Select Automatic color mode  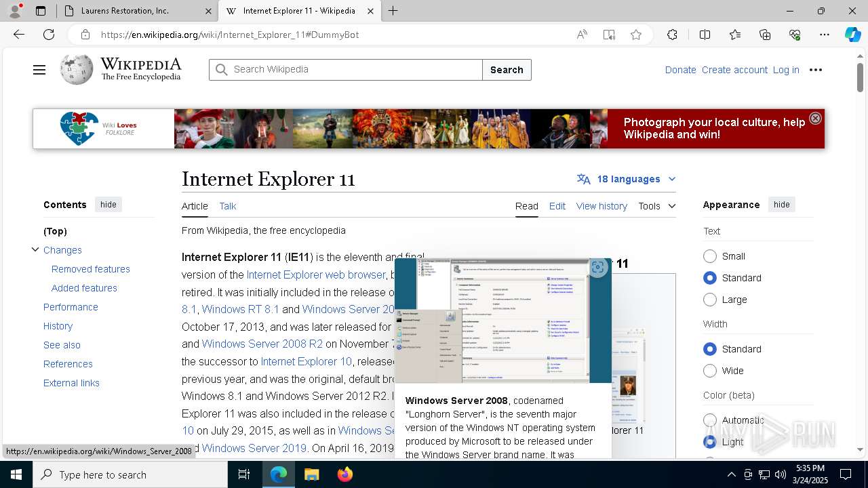coord(710,420)
